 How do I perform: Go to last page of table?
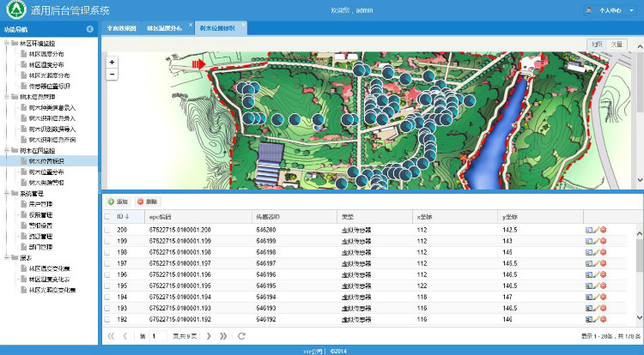[223, 336]
